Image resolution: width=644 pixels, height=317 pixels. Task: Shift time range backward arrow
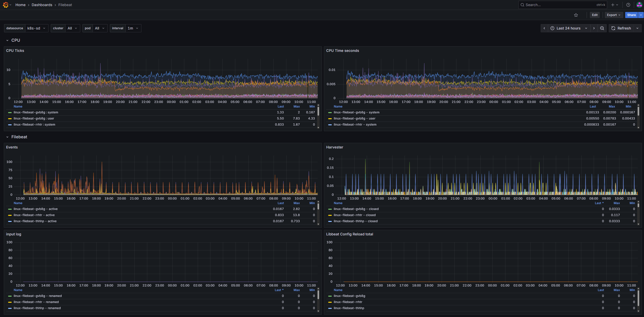tap(544, 28)
